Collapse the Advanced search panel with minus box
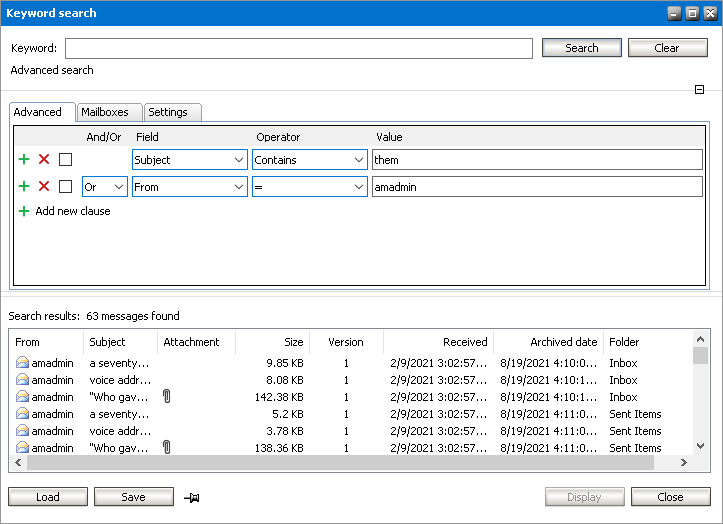Viewport: 723px width, 524px height. point(700,90)
